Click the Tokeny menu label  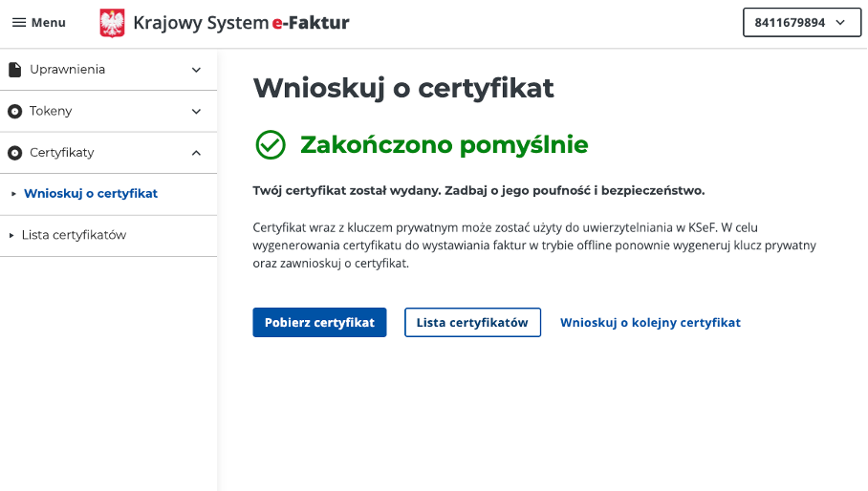(51, 112)
